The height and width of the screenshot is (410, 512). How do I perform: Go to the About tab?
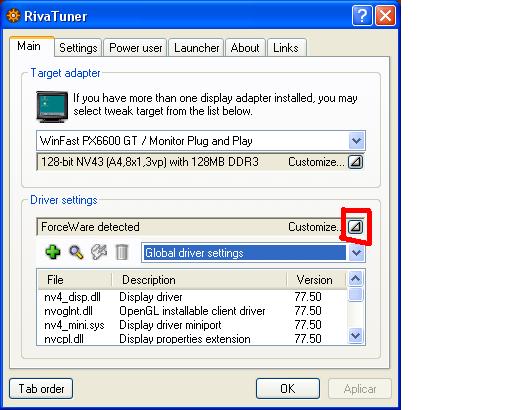pyautogui.click(x=245, y=48)
